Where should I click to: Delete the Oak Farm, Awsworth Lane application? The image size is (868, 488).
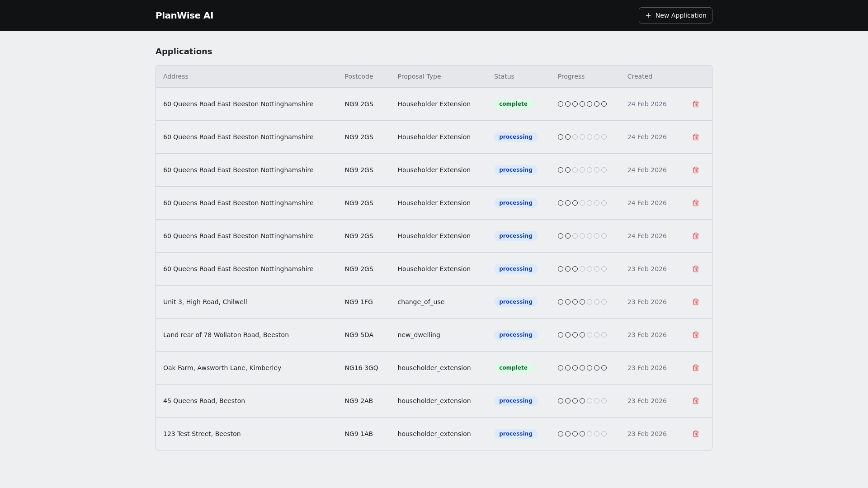[x=696, y=368]
